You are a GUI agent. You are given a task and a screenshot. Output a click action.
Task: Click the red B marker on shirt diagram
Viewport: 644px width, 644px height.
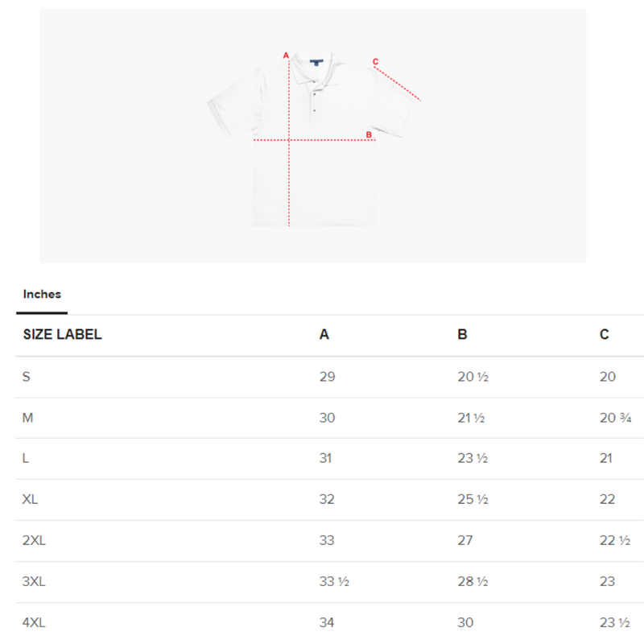[x=369, y=134]
